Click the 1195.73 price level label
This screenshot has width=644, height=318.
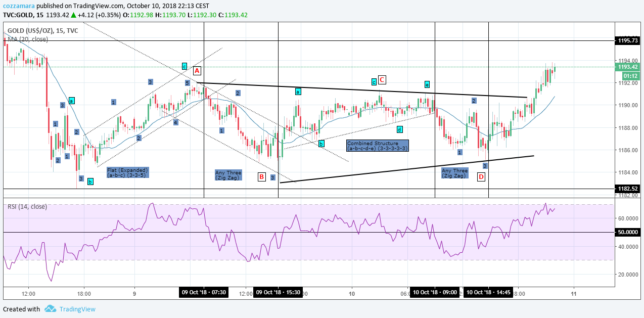[x=627, y=40]
